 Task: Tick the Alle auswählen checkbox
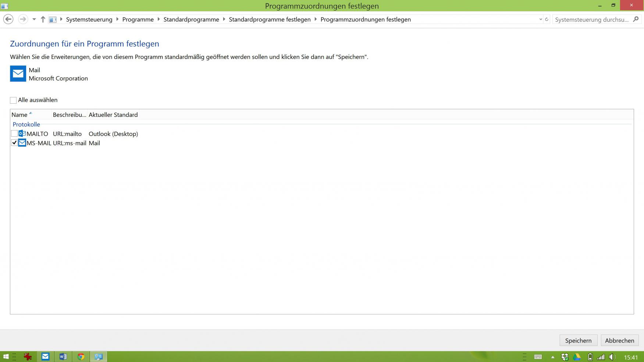(x=13, y=100)
